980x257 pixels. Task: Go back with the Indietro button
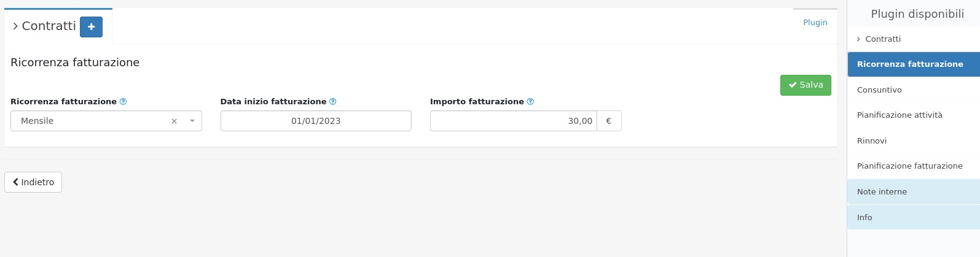[33, 182]
